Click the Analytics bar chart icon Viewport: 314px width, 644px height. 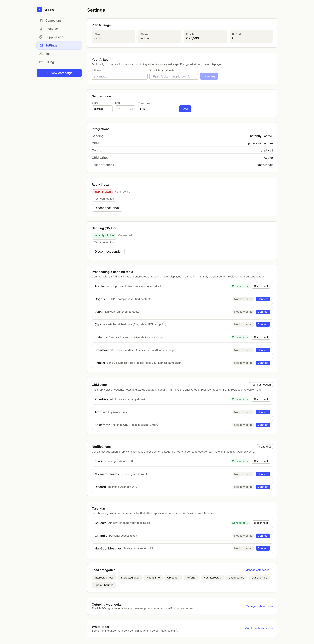[x=41, y=29]
